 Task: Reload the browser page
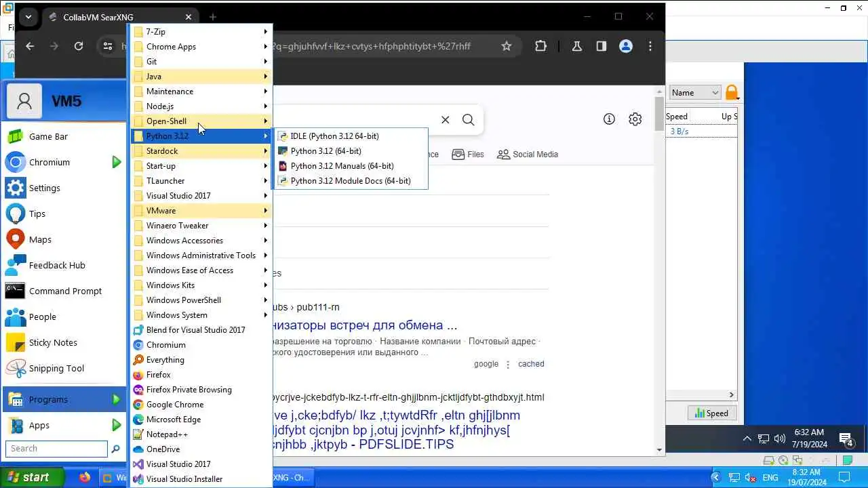coord(79,46)
